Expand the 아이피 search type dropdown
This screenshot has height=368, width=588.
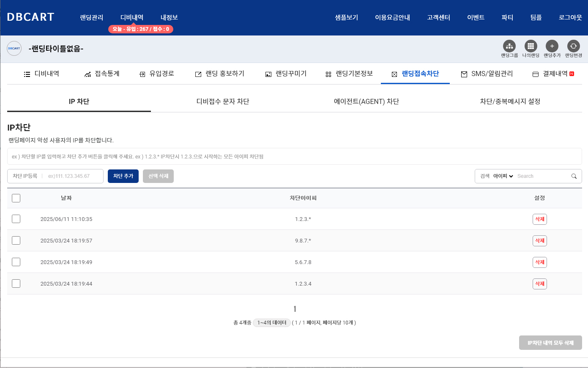[503, 176]
